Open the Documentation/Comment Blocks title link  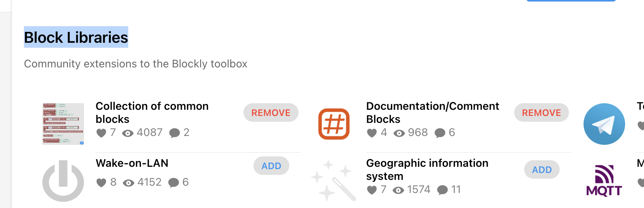click(x=432, y=112)
